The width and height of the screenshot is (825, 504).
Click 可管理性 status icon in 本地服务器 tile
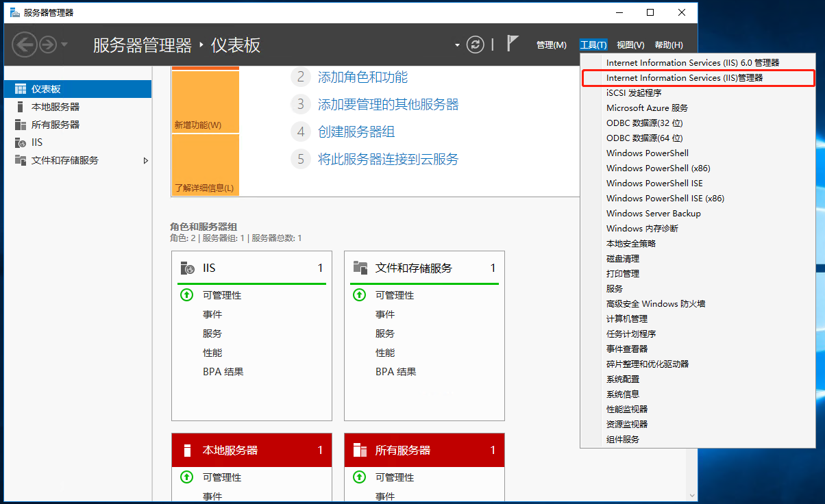pyautogui.click(x=186, y=477)
